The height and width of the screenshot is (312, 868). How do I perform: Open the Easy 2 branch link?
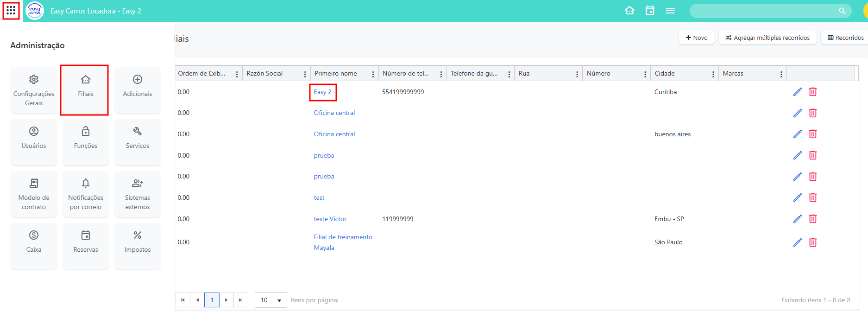click(x=322, y=92)
